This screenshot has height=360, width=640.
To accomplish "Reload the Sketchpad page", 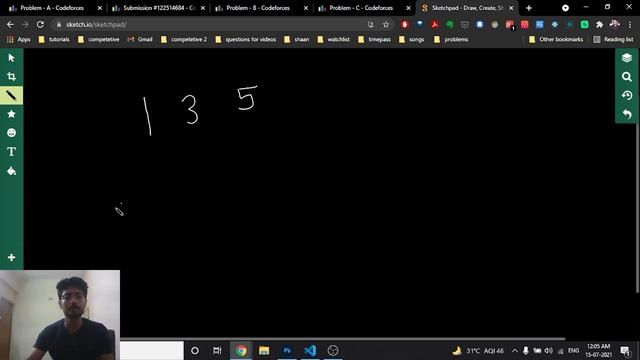I will point(40,24).
